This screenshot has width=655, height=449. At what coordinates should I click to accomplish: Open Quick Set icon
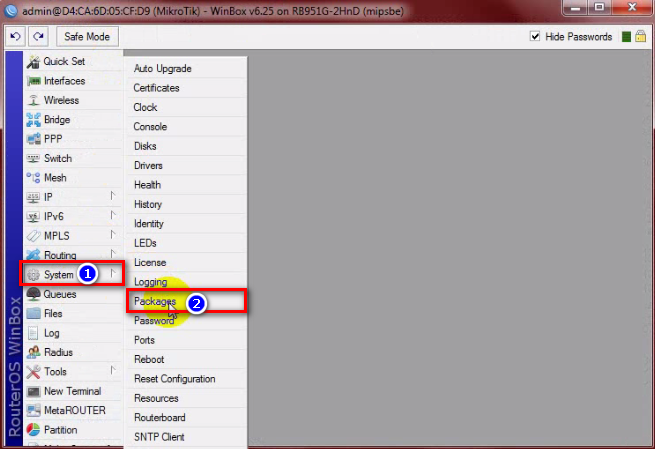tap(33, 61)
